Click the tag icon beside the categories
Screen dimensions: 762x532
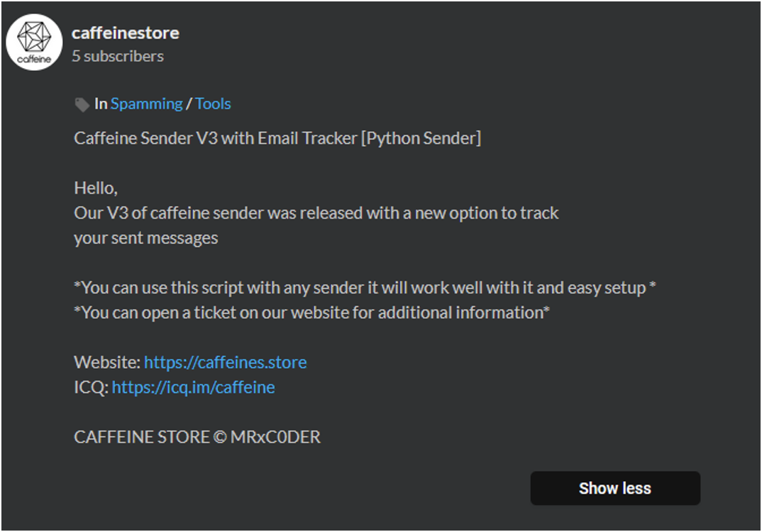tap(82, 104)
